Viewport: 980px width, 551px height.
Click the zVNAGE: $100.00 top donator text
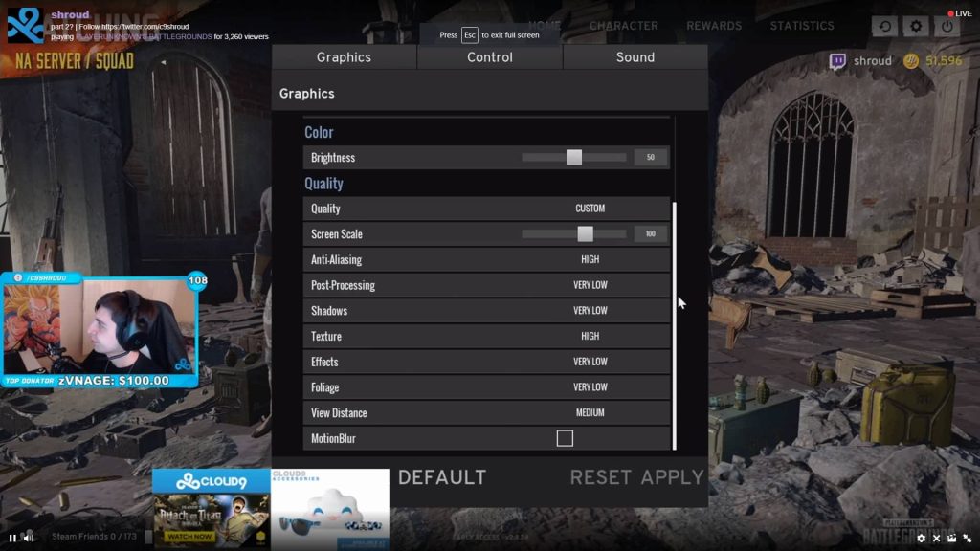[x=114, y=381]
